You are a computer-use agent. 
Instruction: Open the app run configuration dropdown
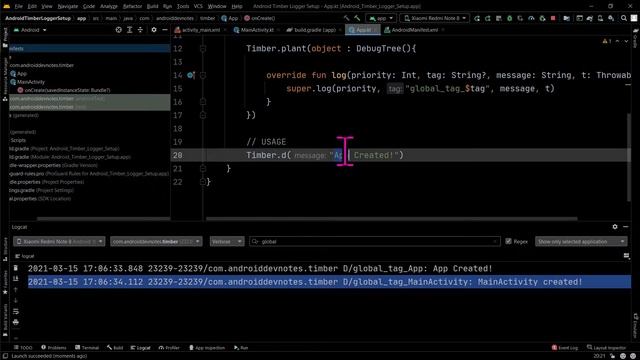(380, 18)
